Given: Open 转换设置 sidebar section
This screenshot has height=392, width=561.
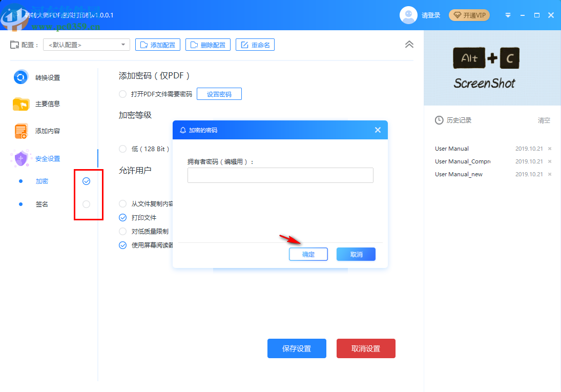Looking at the screenshot, I should (x=37, y=77).
